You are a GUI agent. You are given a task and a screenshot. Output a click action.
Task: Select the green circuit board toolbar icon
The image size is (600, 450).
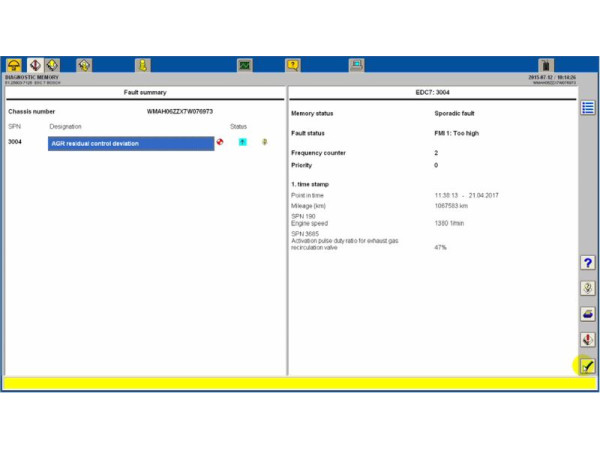[x=244, y=65]
